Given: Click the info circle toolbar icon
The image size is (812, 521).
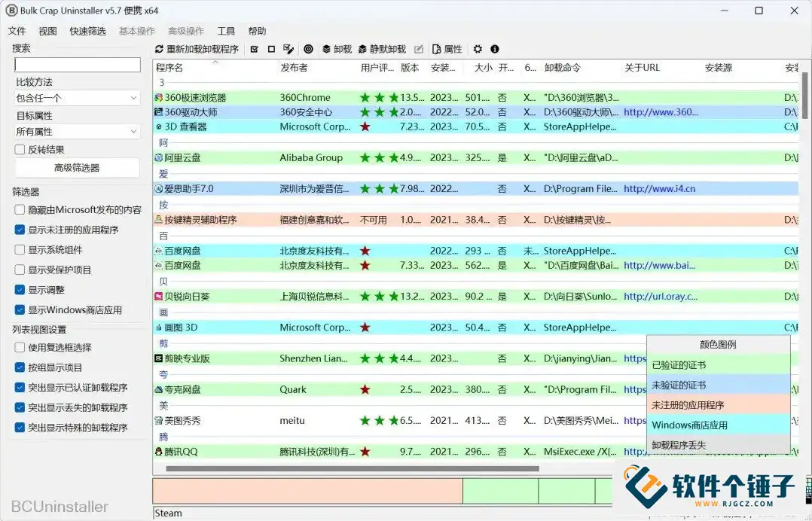Looking at the screenshot, I should tap(495, 49).
